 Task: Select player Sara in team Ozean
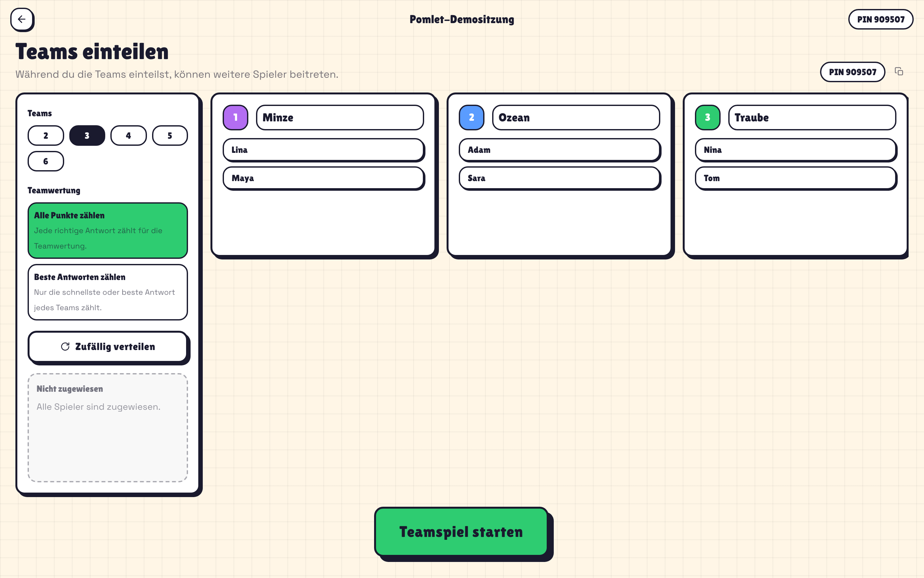pos(559,178)
